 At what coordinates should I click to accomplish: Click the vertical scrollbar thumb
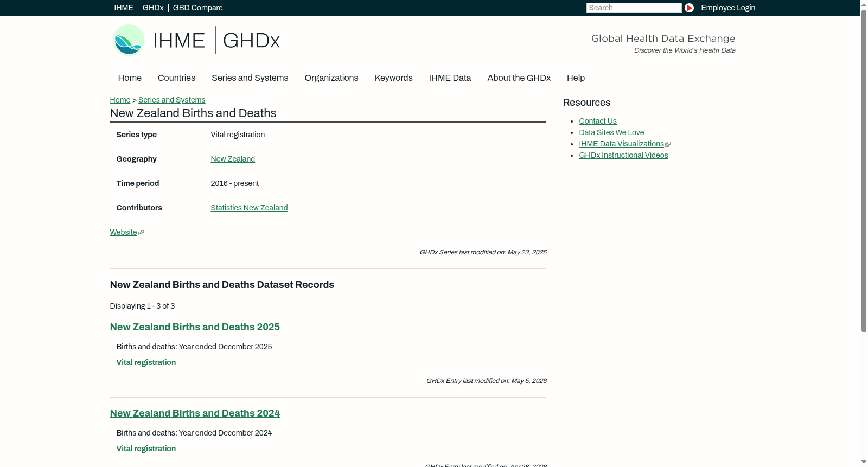click(864, 170)
